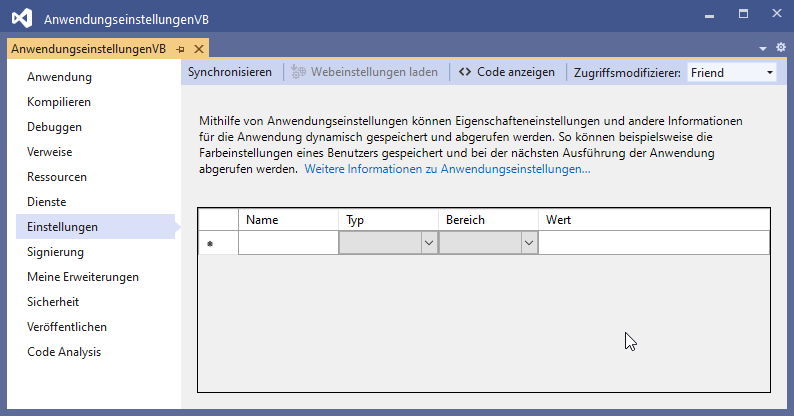Click the Bereich column header

click(x=488, y=220)
